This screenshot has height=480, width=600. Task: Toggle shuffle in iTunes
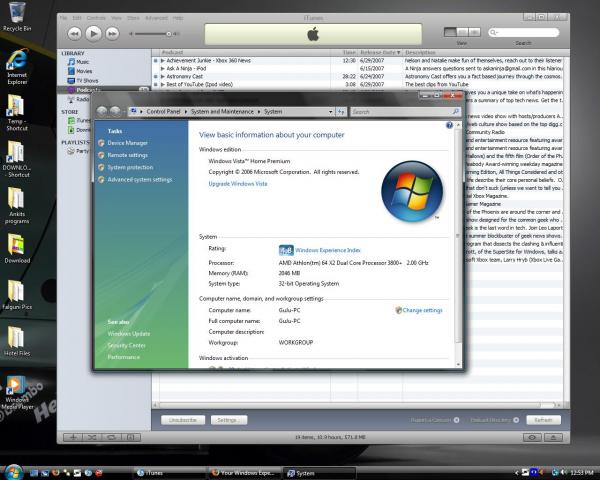[x=92, y=437]
